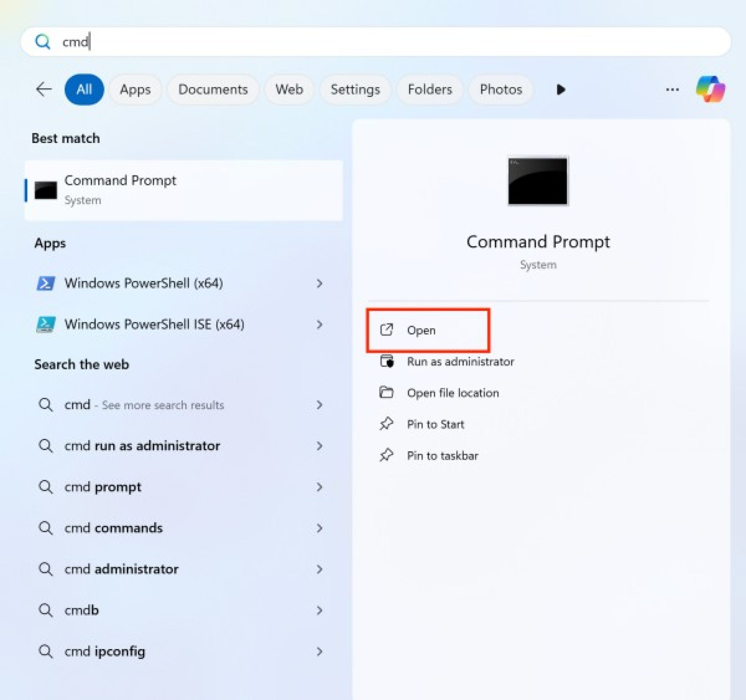Click Open to launch Command Prompt
Viewport: 746px width, 700px height.
point(421,330)
